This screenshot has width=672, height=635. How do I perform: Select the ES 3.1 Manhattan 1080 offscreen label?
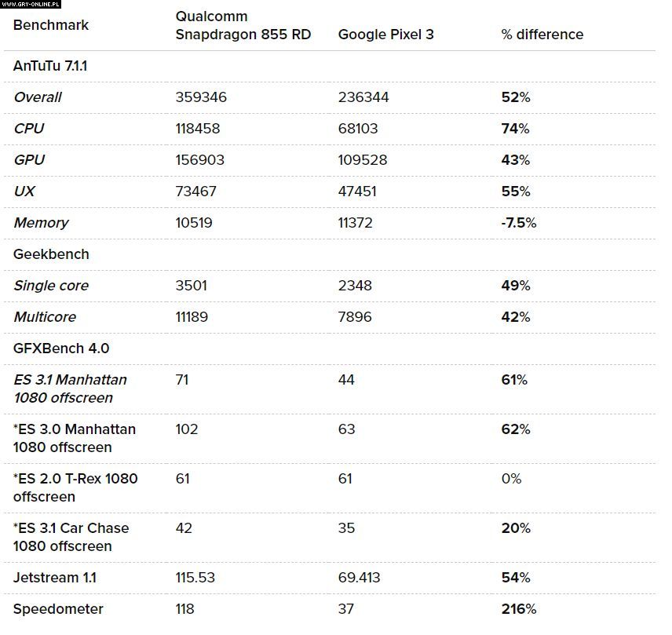tap(70, 389)
